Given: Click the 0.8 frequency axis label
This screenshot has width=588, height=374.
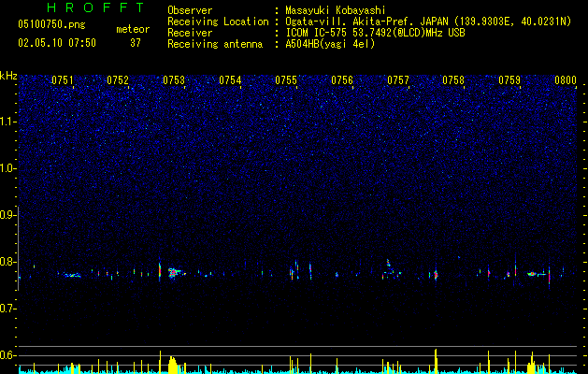Looking at the screenshot, I should pos(7,262).
